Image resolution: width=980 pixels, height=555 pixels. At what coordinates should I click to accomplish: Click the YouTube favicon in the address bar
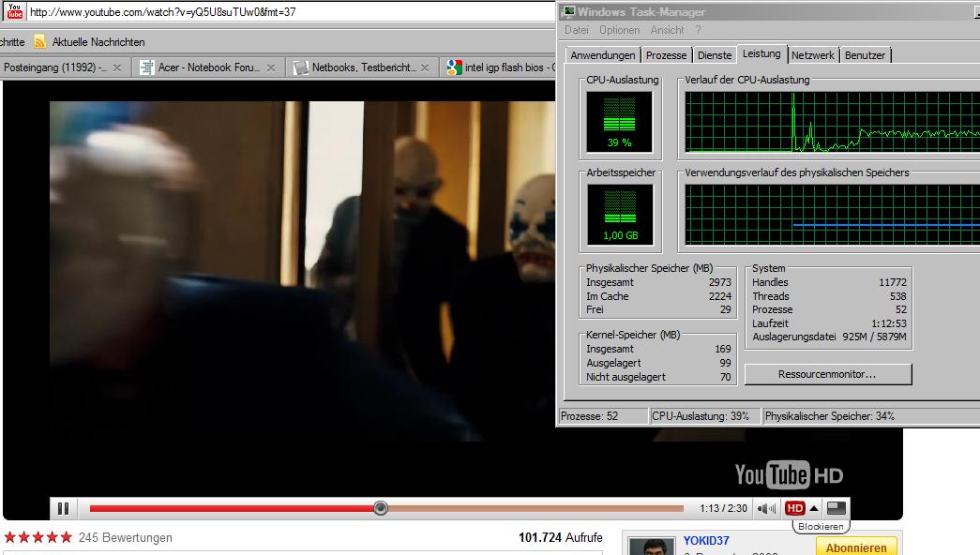14,10
